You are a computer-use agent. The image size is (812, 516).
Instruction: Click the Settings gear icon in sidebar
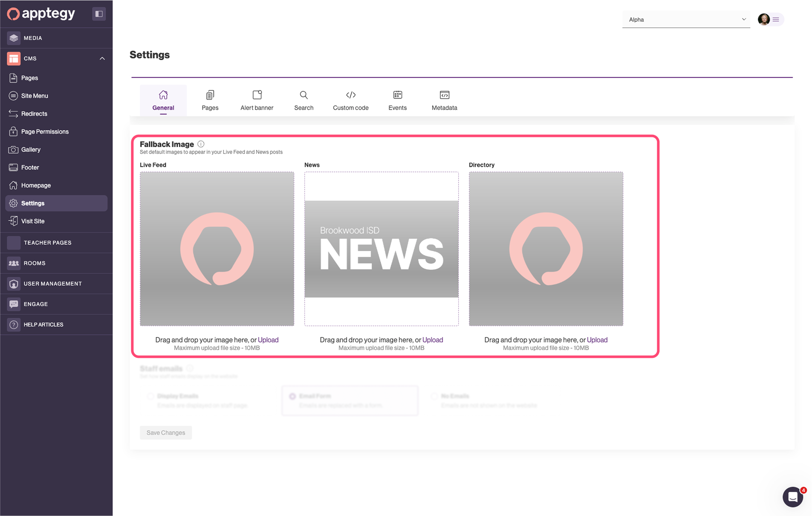coord(13,203)
